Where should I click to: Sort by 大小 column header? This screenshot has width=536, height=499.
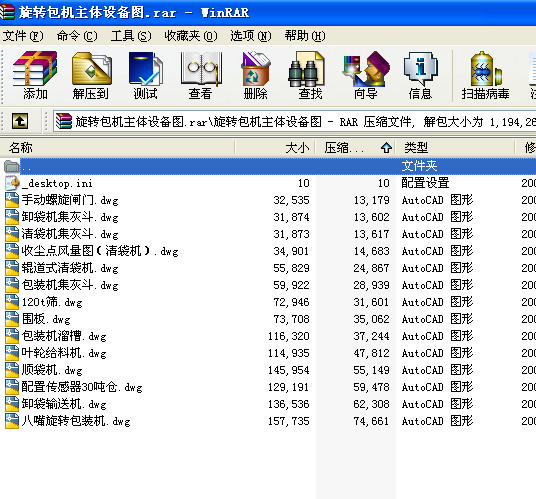[275, 148]
